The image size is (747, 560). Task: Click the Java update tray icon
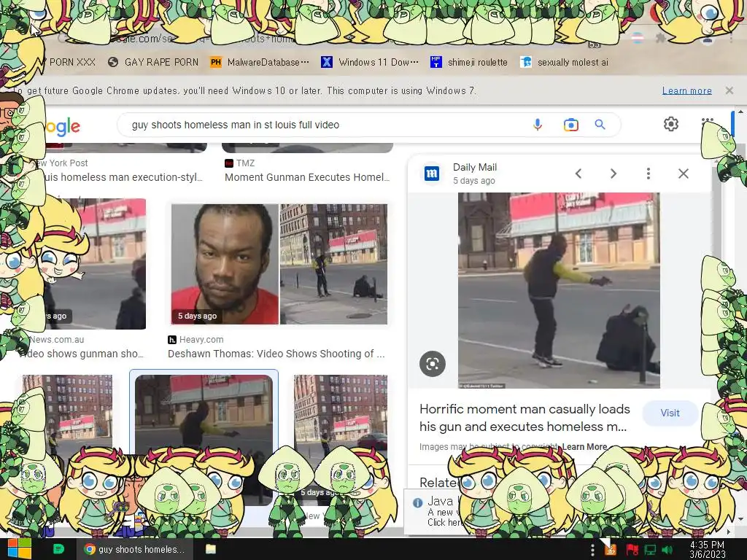tap(611, 550)
